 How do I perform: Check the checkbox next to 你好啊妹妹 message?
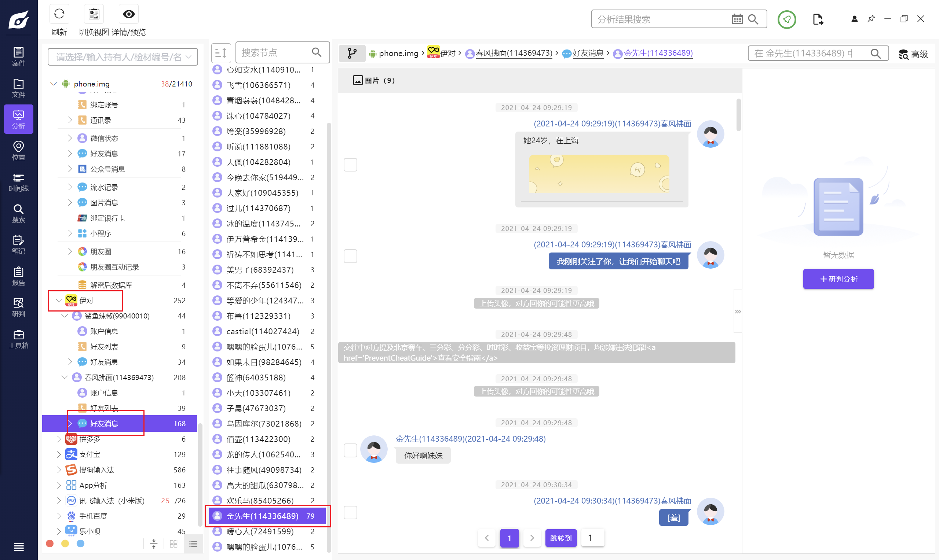pos(350,450)
